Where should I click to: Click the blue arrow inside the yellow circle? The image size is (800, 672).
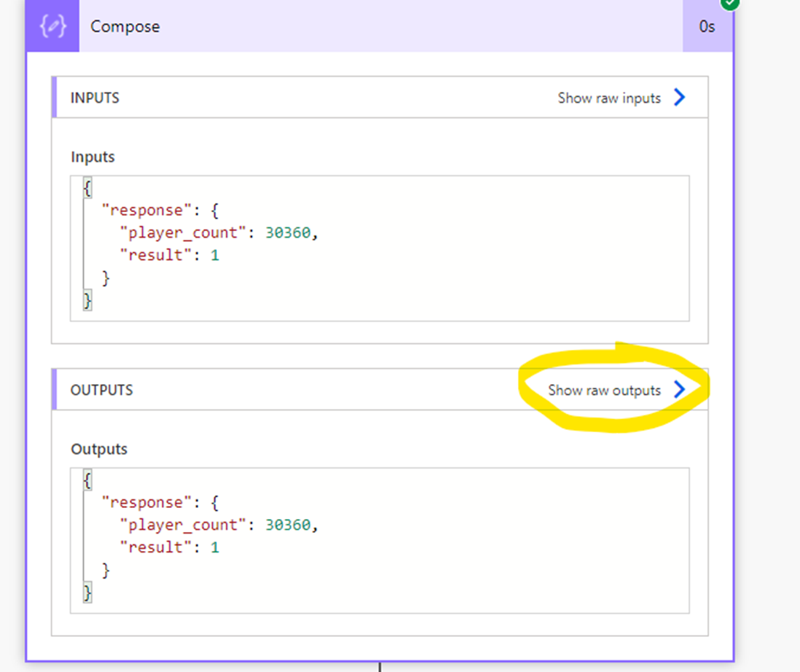pos(678,389)
